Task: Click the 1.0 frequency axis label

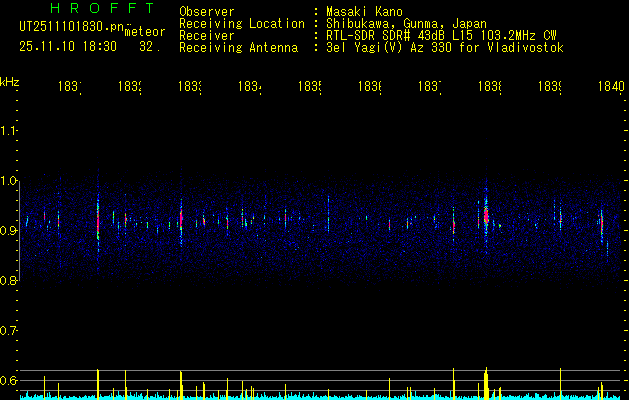Action: coord(8,181)
